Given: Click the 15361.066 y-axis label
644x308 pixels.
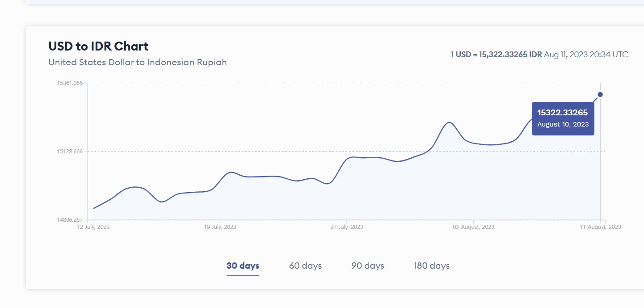Looking at the screenshot, I should point(69,83).
